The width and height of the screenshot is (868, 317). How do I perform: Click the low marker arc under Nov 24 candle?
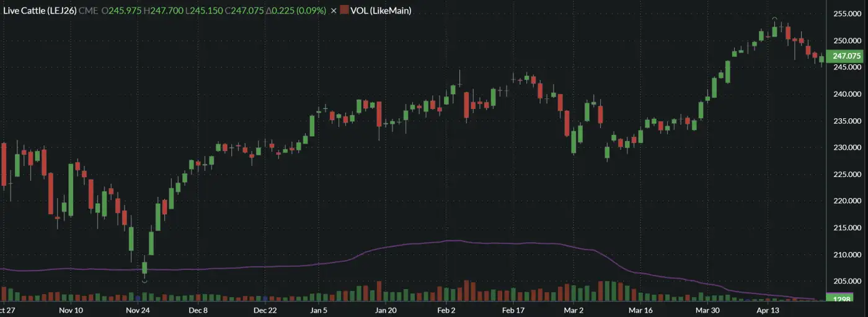click(x=144, y=282)
